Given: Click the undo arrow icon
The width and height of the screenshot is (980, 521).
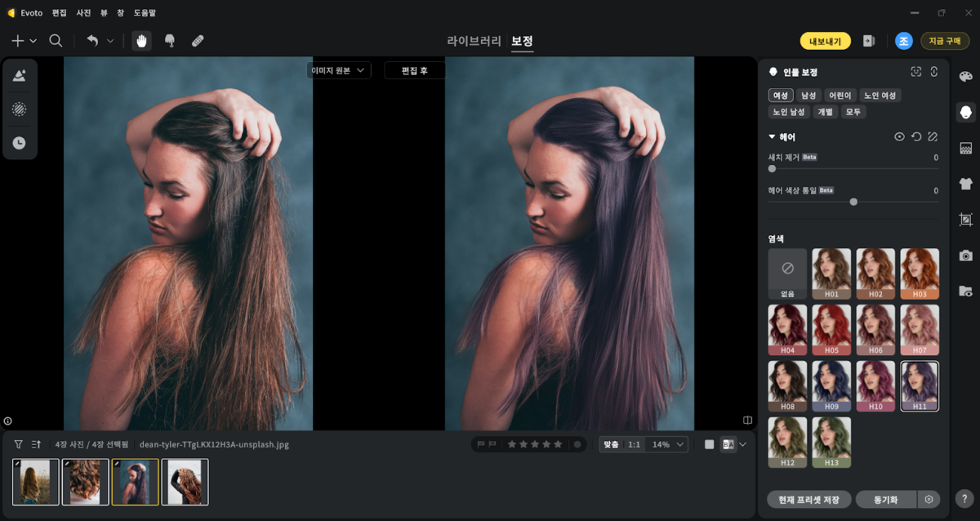Looking at the screenshot, I should coord(92,41).
